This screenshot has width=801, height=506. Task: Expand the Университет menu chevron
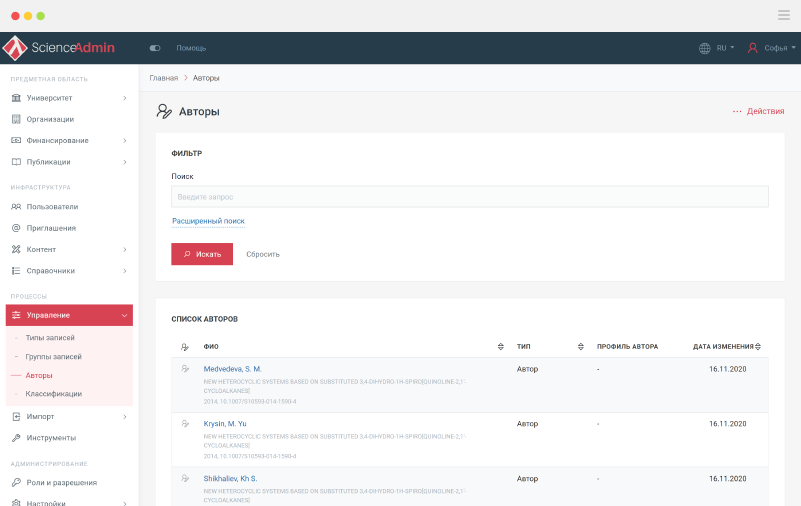click(x=125, y=98)
